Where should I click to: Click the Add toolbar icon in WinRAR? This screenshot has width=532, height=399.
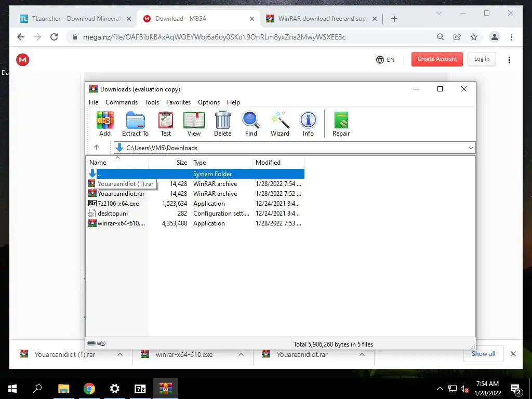click(105, 124)
